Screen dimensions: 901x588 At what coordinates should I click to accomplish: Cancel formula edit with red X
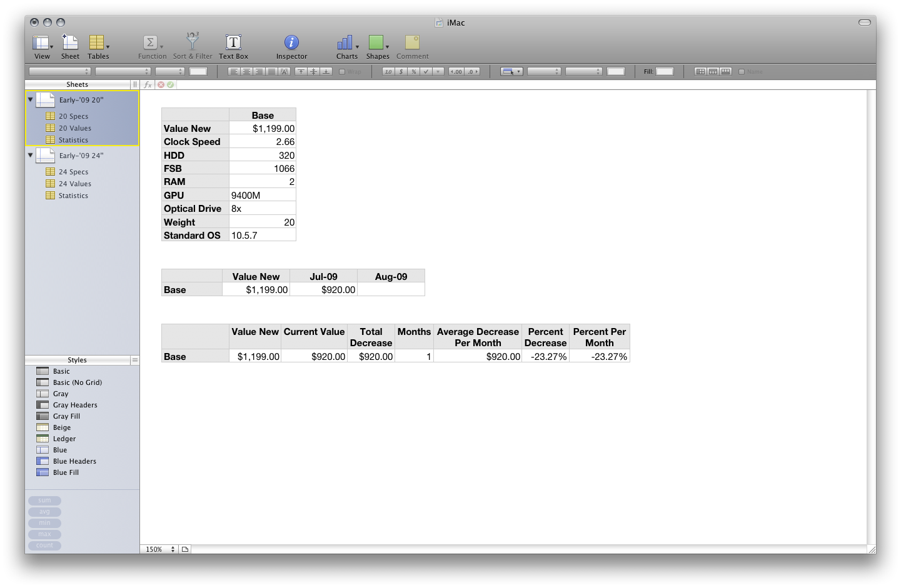pos(161,84)
